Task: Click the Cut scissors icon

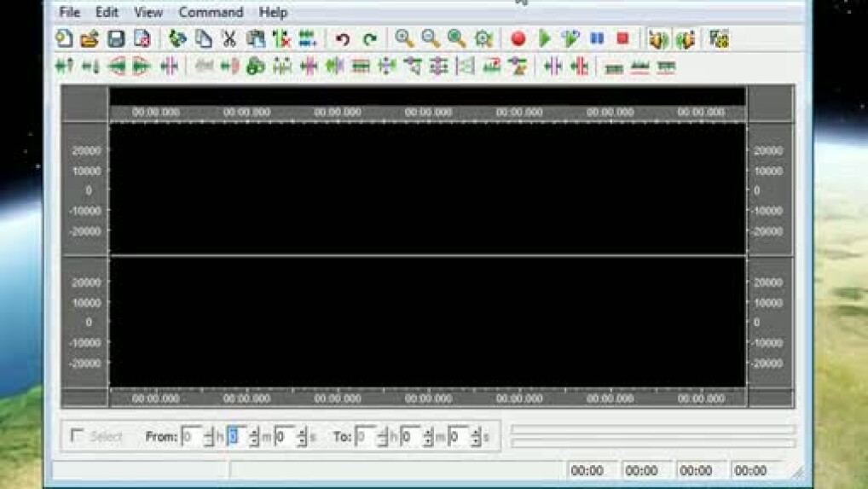Action: click(x=229, y=38)
